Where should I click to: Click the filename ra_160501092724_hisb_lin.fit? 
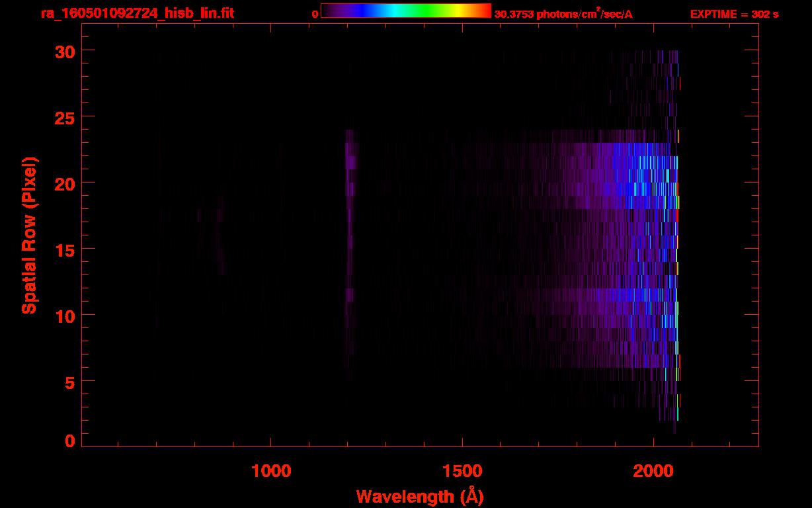click(x=137, y=13)
